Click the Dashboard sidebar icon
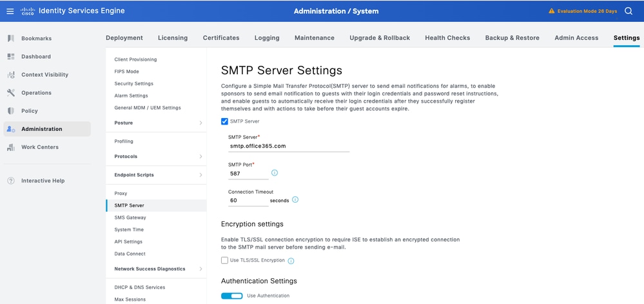 [x=11, y=56]
